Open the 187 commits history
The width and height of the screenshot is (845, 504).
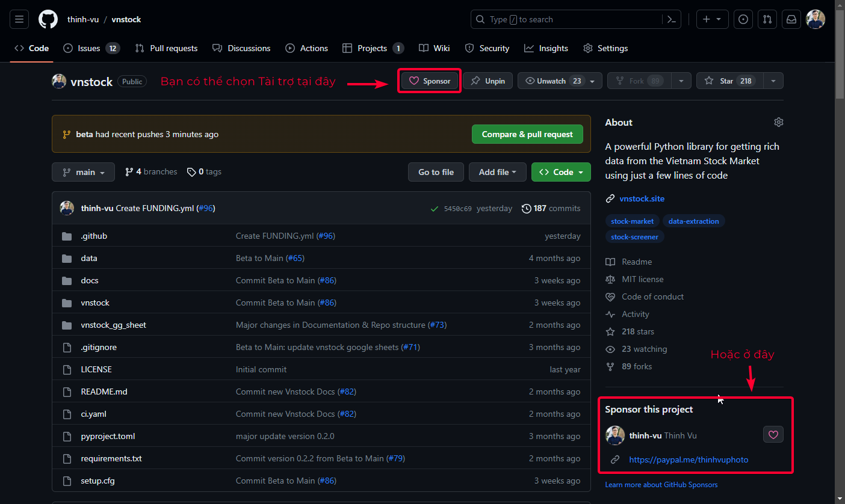[551, 208]
